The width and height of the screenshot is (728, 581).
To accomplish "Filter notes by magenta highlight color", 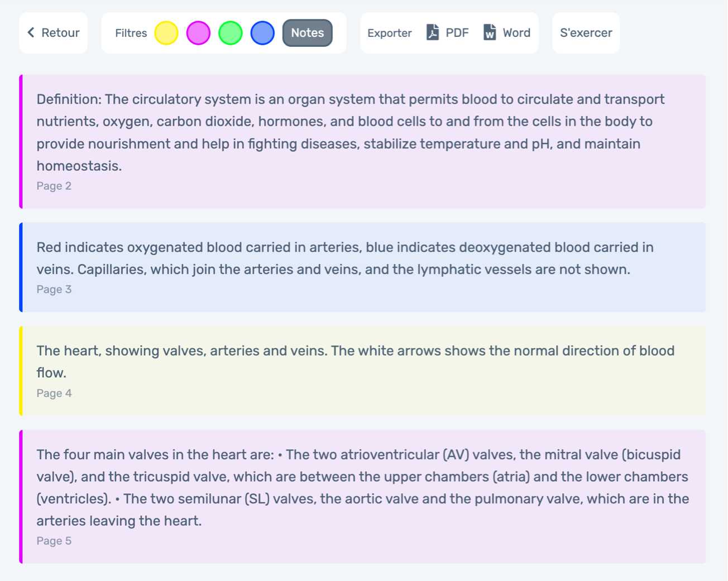I will [x=198, y=33].
